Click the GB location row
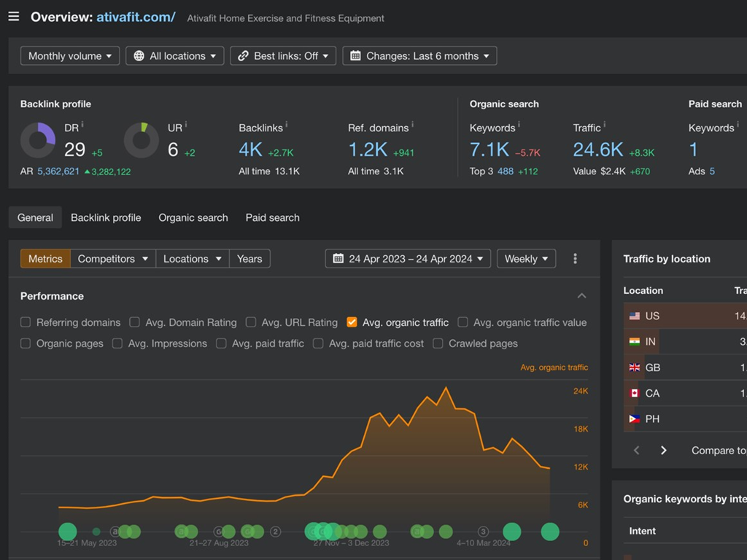Viewport: 747px width, 560px height. pyautogui.click(x=685, y=367)
